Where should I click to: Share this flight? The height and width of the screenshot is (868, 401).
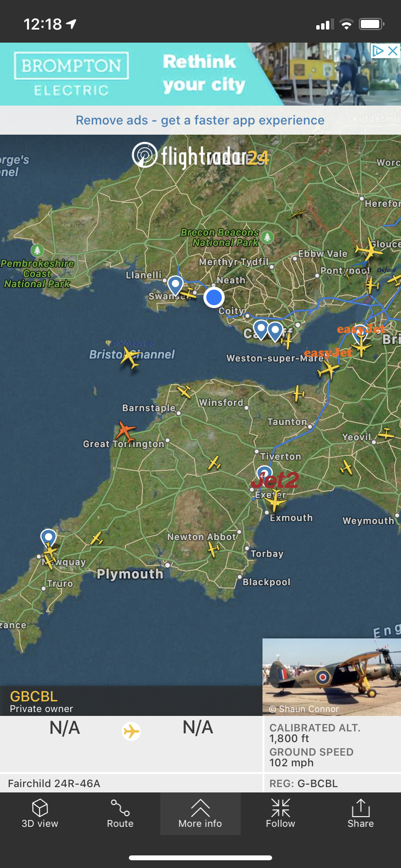[x=360, y=814]
